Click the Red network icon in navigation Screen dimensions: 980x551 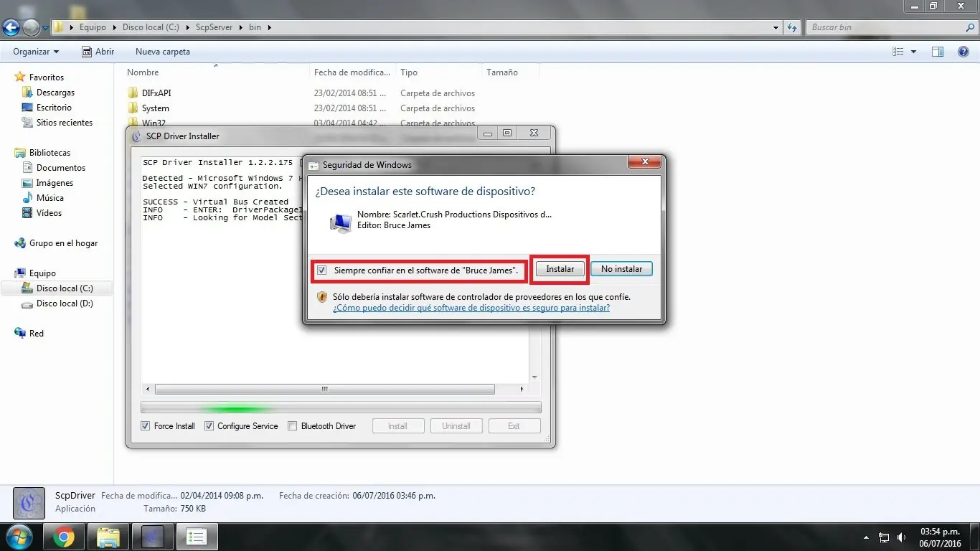tap(20, 334)
